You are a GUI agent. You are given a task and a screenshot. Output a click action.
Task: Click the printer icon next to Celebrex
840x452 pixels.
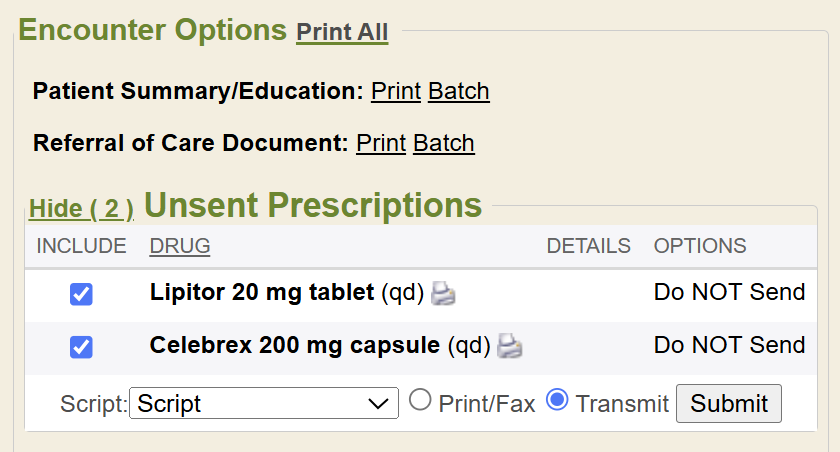pyautogui.click(x=510, y=347)
